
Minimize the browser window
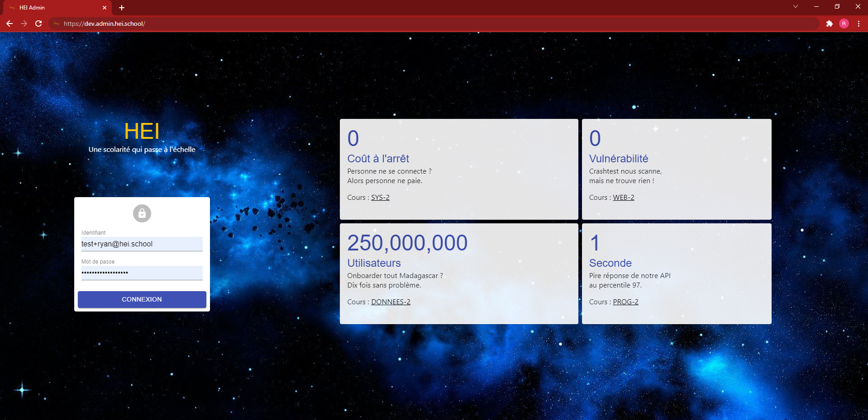[816, 6]
